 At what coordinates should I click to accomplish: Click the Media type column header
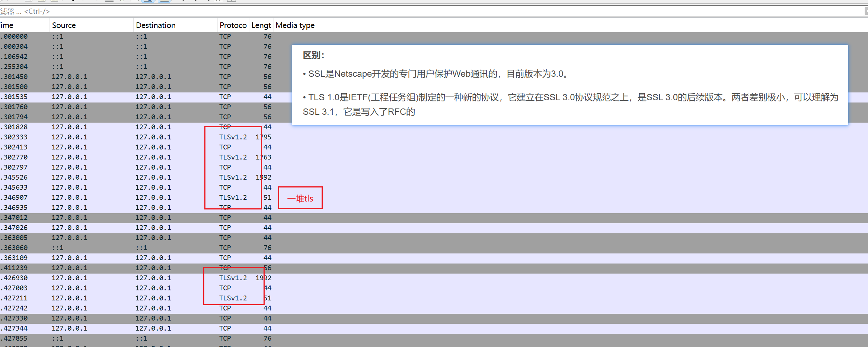[295, 25]
